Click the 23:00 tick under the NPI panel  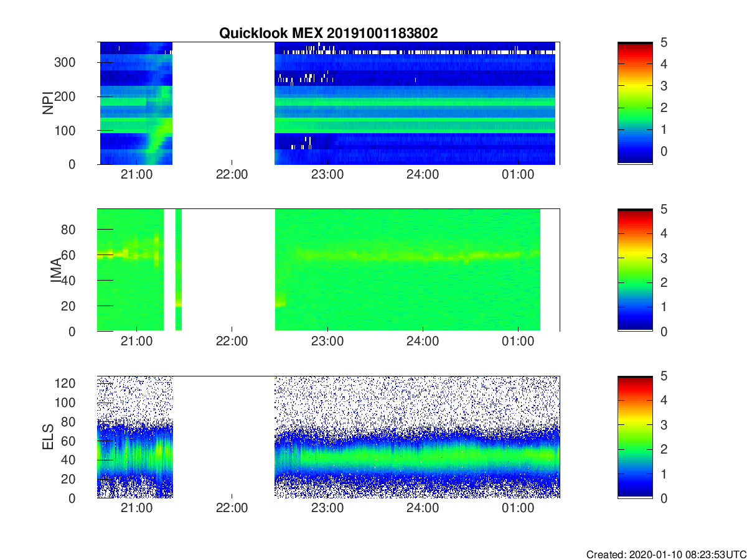[x=327, y=175]
